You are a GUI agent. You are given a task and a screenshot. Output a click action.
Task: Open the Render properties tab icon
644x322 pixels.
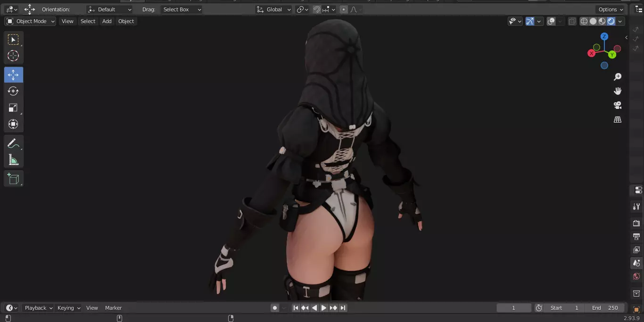636,223
